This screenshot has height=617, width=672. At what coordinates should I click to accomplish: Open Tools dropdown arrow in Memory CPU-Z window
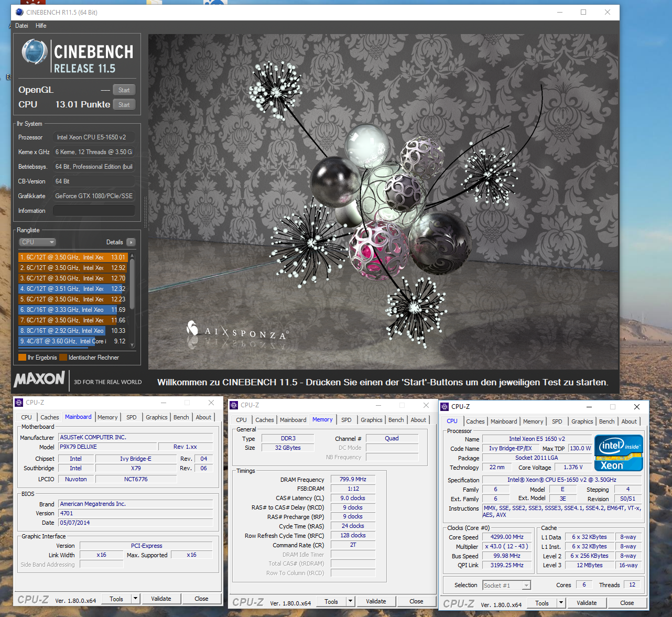point(350,601)
